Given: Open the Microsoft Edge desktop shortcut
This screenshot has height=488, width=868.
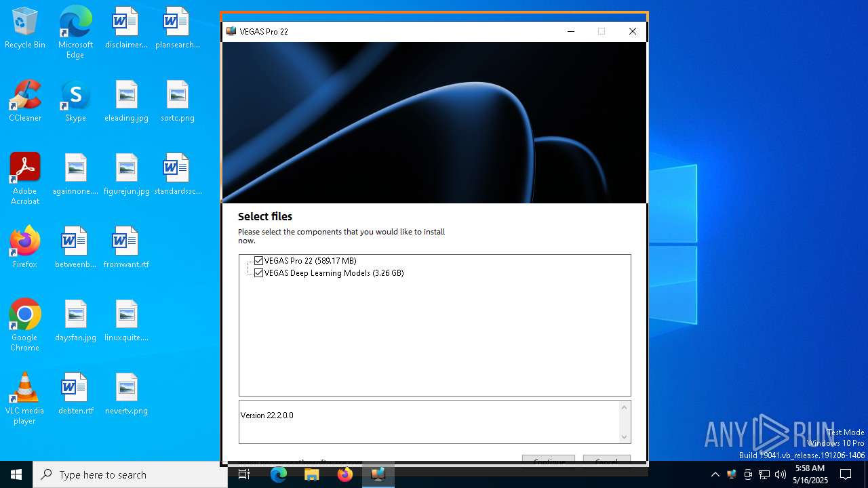Looking at the screenshot, I should pos(75,33).
